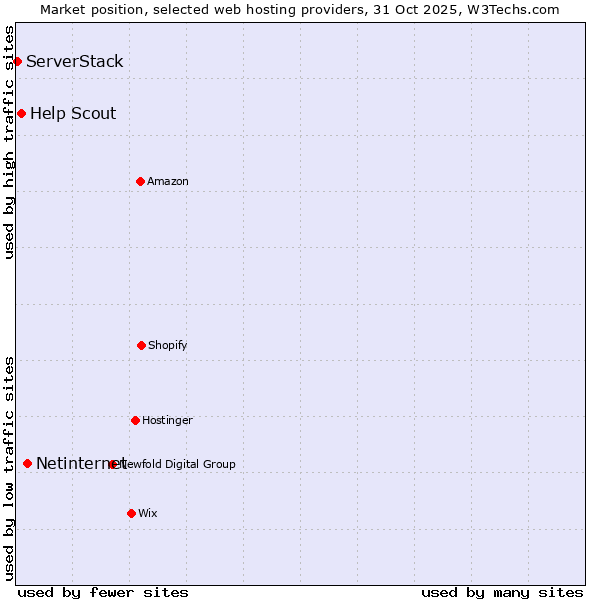
Task: Click the 'used by many sites' axis label
Action: pyautogui.click(x=502, y=592)
